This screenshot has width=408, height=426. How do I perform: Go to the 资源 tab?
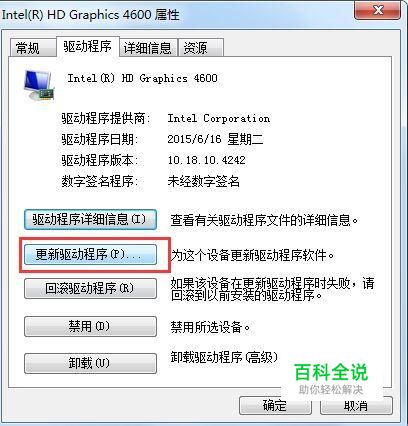(x=196, y=48)
